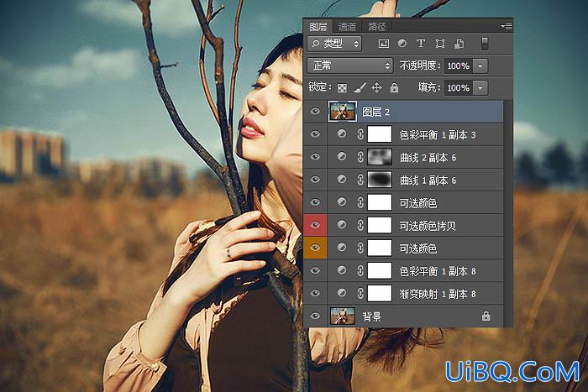Click adjustment icon of 色彩平衡 1 副本 3
The height and width of the screenshot is (392, 588).
(x=342, y=133)
